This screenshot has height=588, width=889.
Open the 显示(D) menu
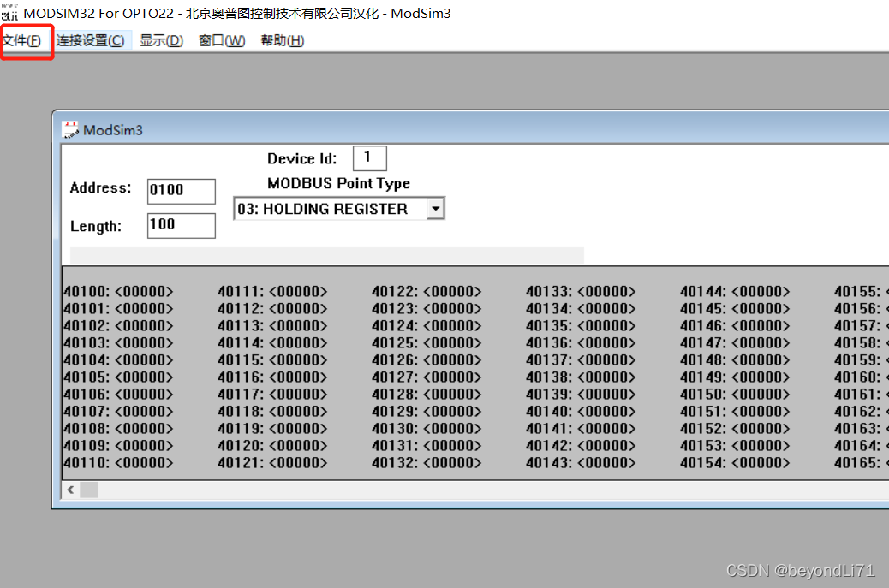click(162, 41)
